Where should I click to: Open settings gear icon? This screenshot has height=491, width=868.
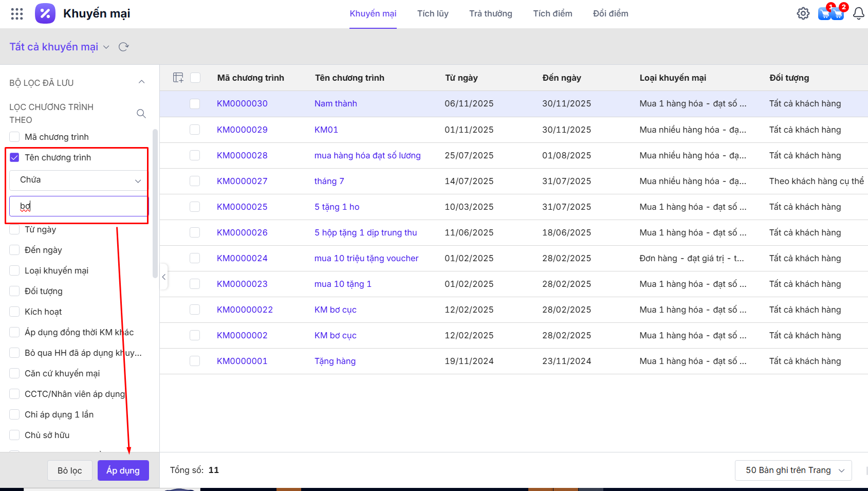pos(803,14)
